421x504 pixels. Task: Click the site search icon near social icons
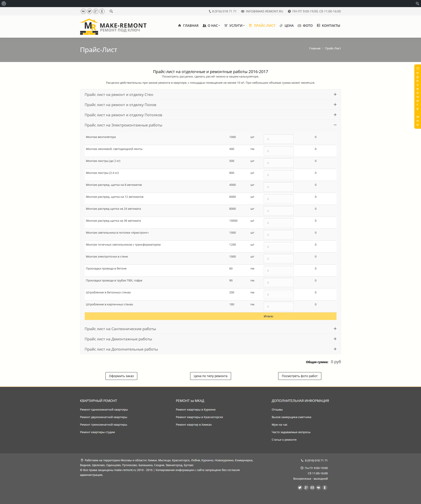pyautogui.click(x=111, y=11)
